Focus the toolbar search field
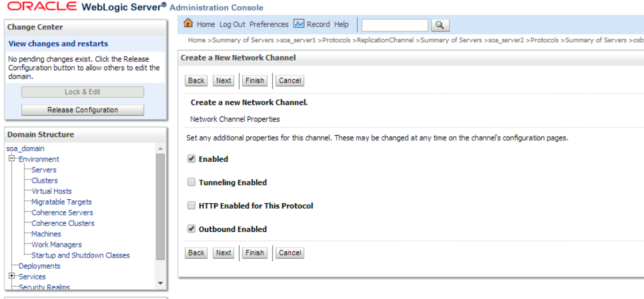Image resolution: width=644 pixels, height=299 pixels. (395, 25)
